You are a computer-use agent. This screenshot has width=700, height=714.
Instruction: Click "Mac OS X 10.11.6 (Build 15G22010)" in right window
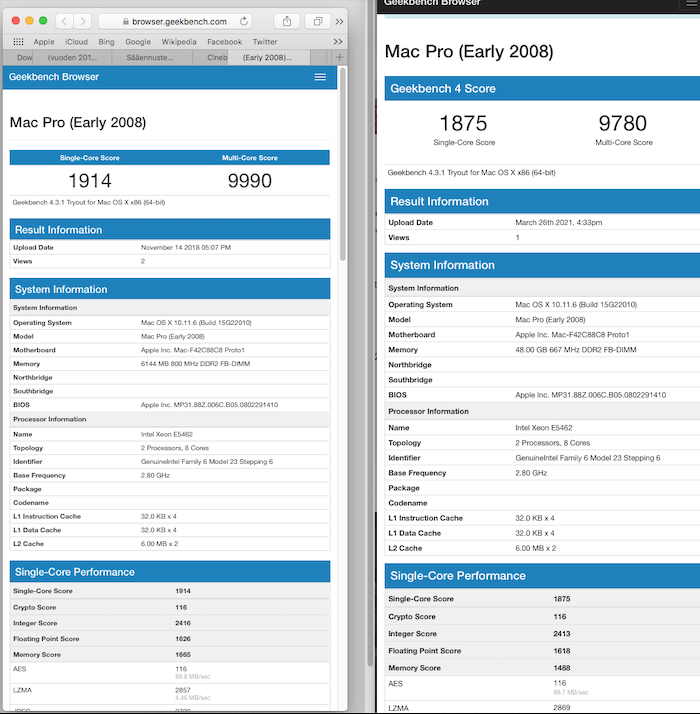pyautogui.click(x=576, y=305)
